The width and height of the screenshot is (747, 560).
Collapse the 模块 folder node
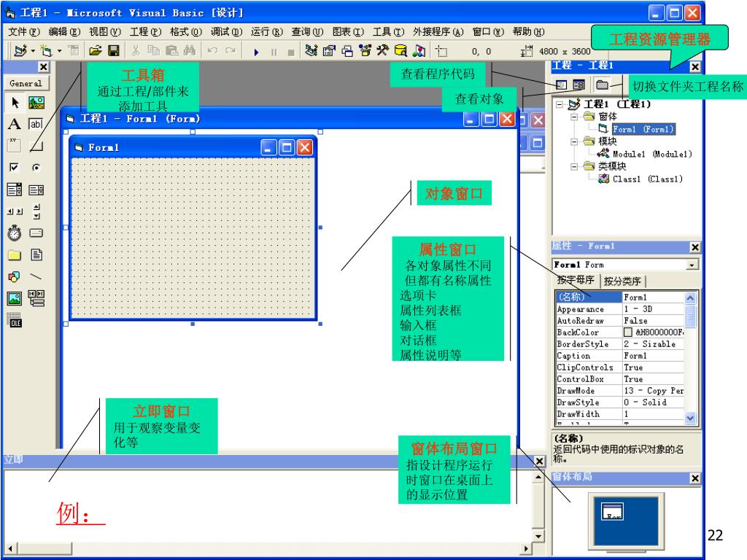(574, 141)
